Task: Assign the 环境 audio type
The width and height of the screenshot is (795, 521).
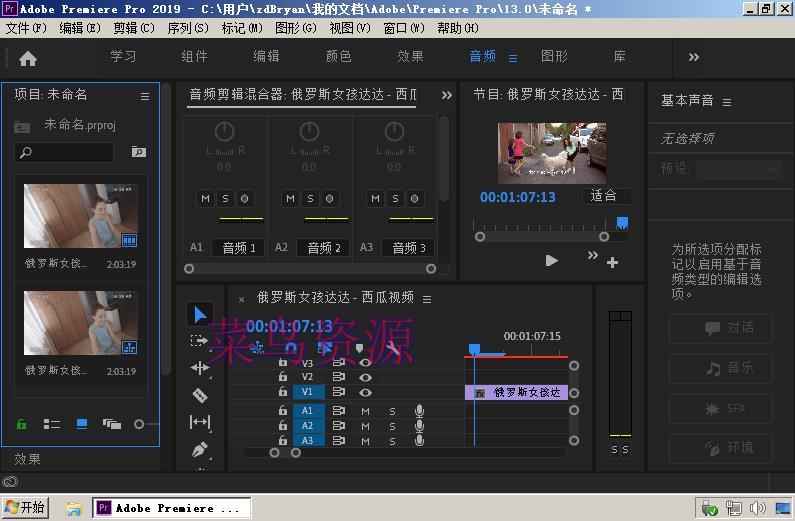Action: (x=721, y=448)
